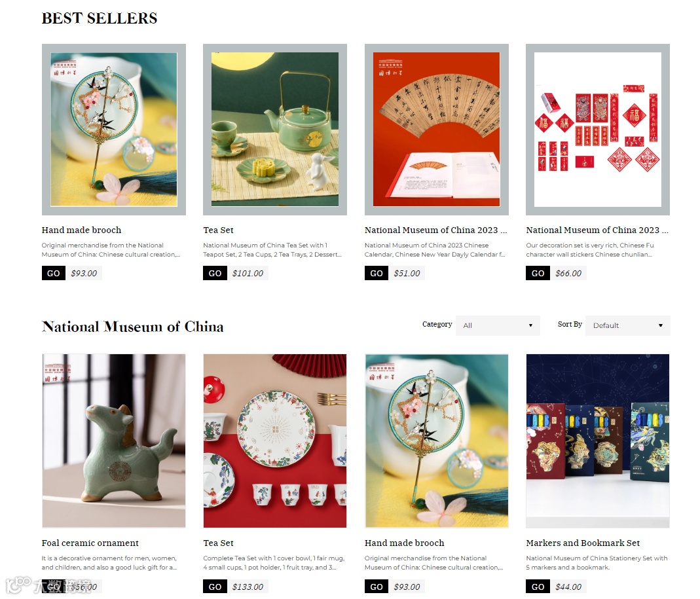Open best seller Hand made brooch image
Screen dimensions: 700x599
coord(114,130)
